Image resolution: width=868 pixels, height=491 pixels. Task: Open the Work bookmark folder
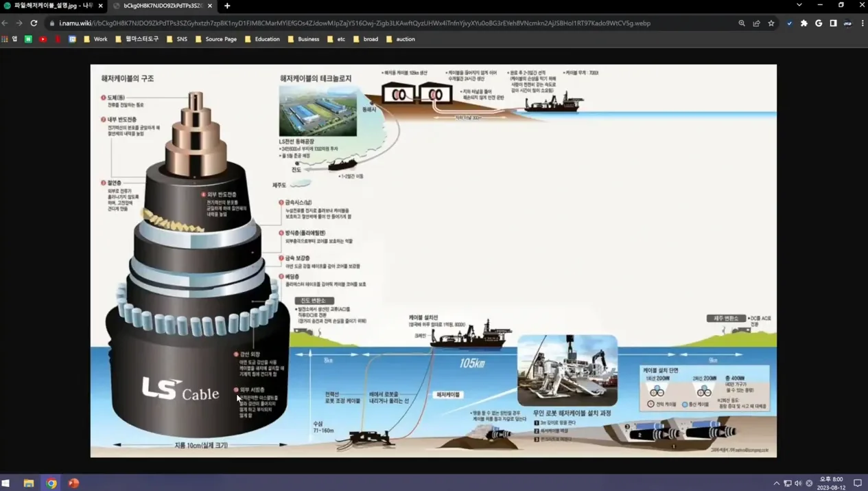(95, 39)
